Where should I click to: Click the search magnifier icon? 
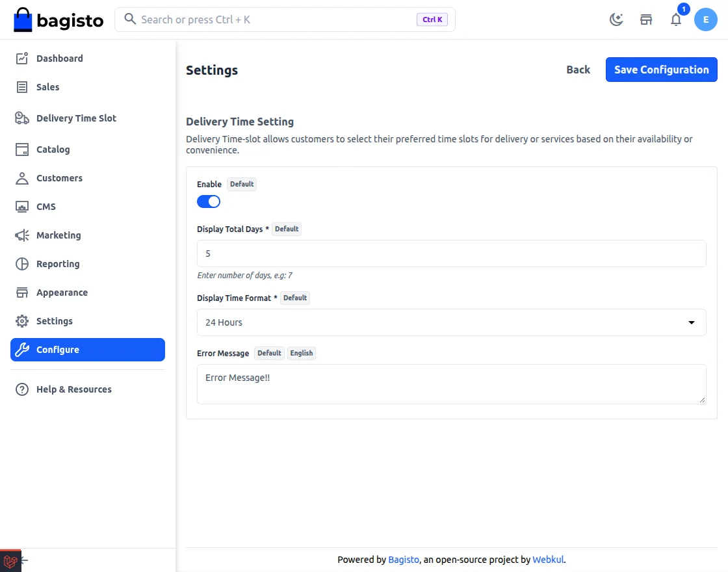130,19
